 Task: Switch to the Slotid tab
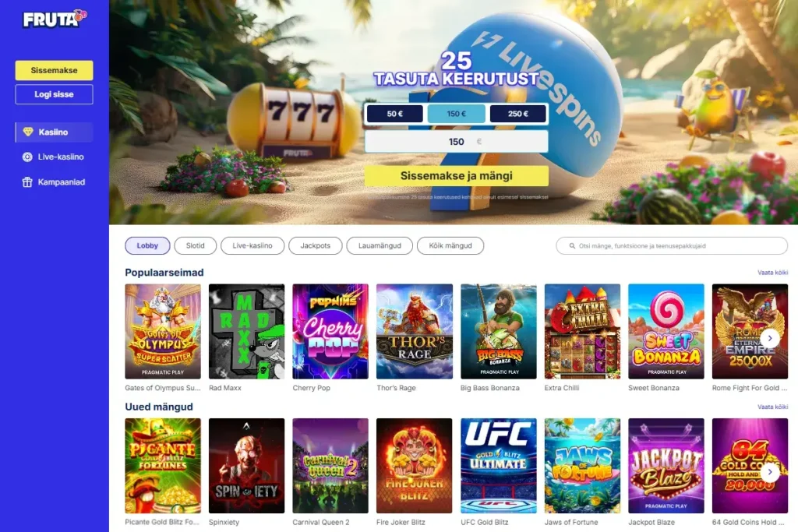[x=196, y=245]
